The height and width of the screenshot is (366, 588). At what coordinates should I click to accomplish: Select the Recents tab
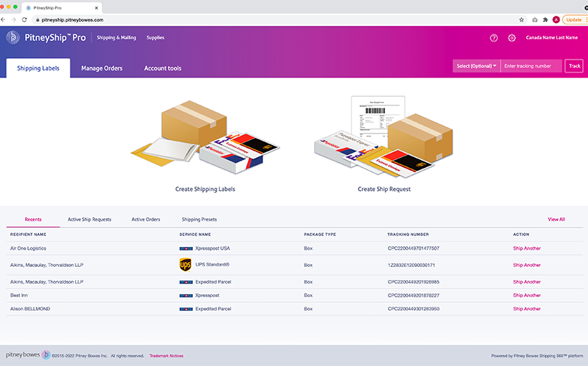tap(33, 219)
